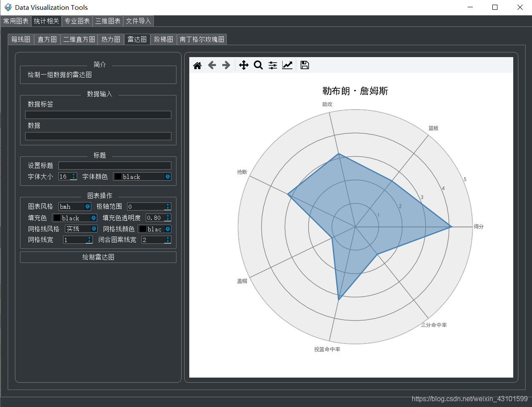The image size is (532, 407).
Task: Click the 绘制一组数据的雷达图 description text
Action: pyautogui.click(x=60, y=75)
